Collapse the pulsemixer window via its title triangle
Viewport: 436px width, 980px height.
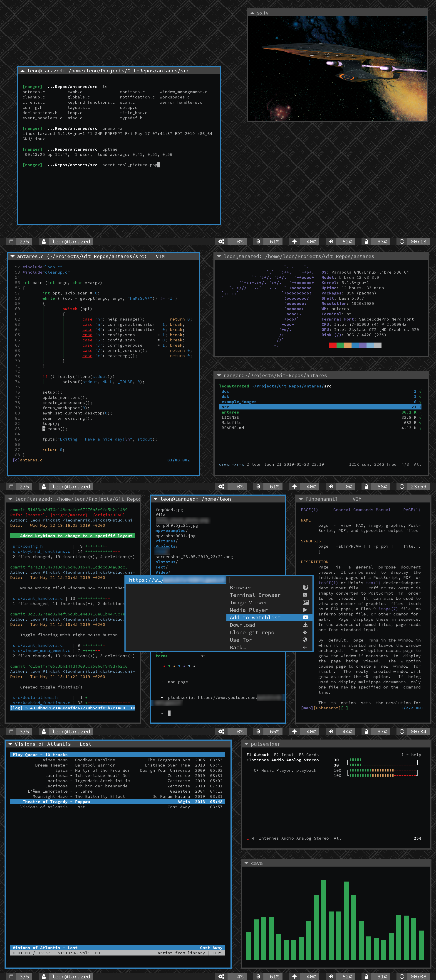246,744
